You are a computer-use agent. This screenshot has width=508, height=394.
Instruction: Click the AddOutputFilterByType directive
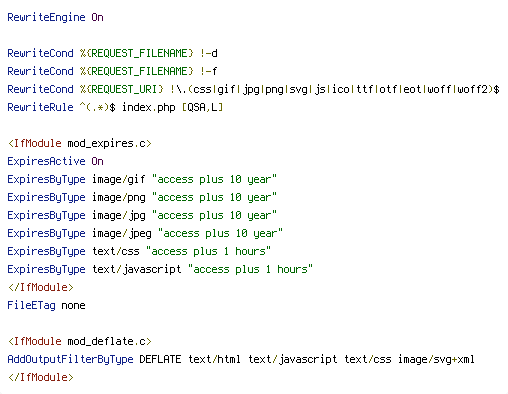[x=70, y=359]
